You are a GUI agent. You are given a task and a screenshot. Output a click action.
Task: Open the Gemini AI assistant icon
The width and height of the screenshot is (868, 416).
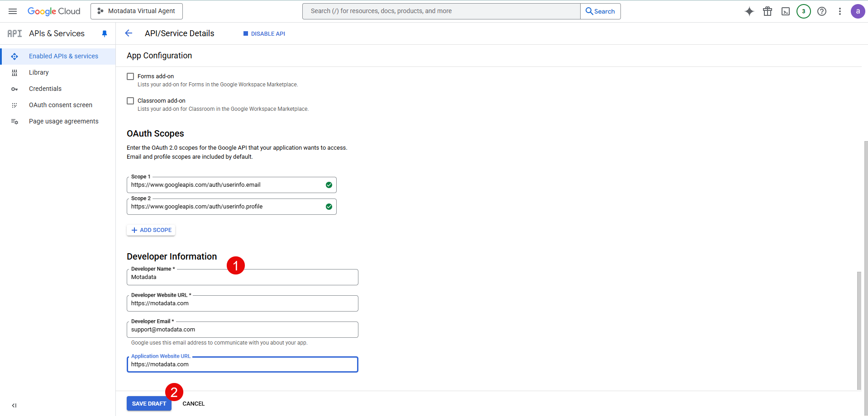click(x=749, y=11)
